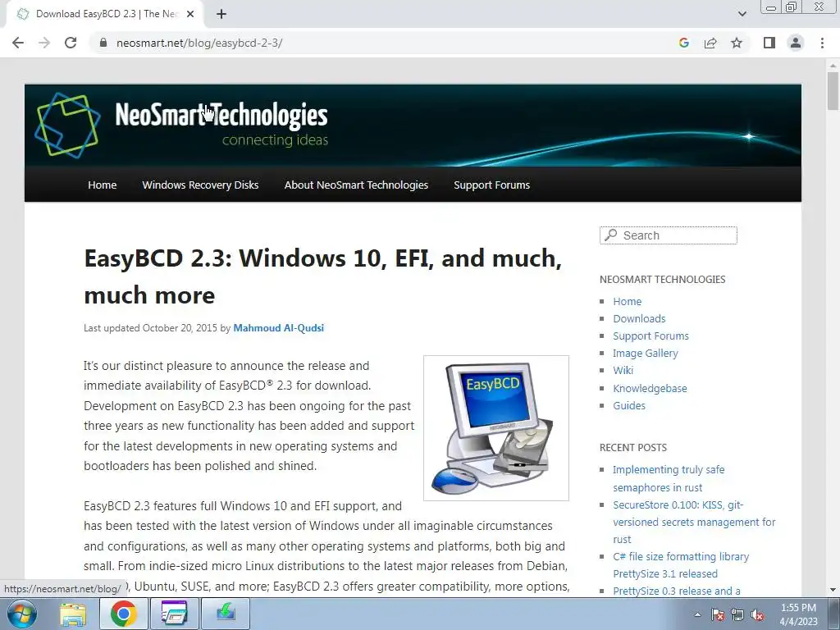Viewport: 840px width, 630px height.
Task: Click the padlock site info icon
Action: pos(103,43)
